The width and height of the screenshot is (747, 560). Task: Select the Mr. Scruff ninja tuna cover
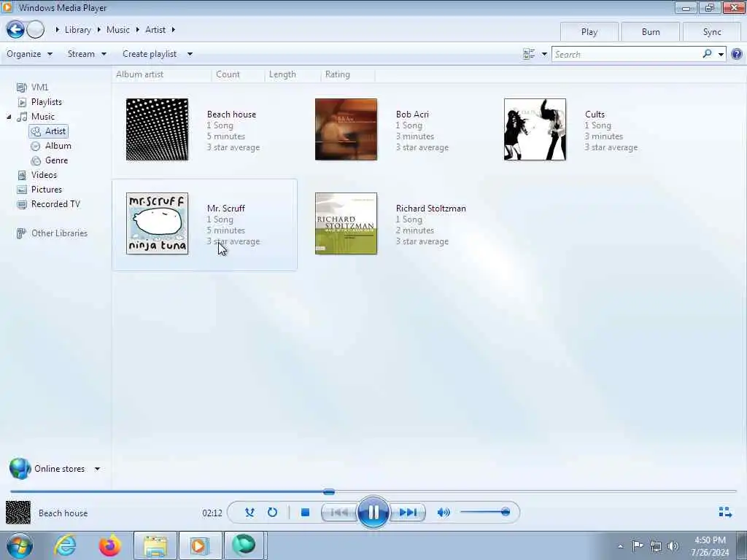pyautogui.click(x=158, y=223)
